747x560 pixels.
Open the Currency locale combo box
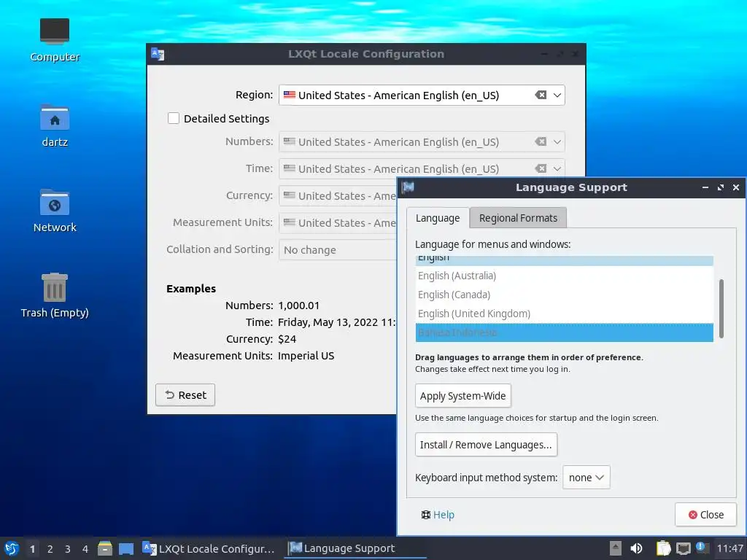tap(338, 195)
